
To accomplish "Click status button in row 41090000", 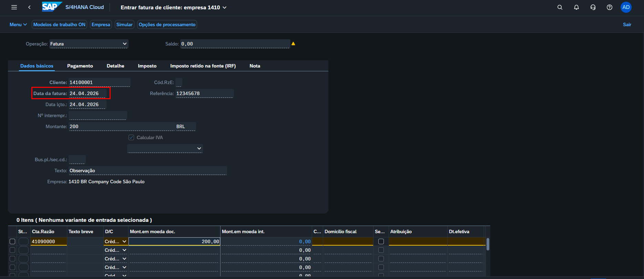I will tap(23, 241).
